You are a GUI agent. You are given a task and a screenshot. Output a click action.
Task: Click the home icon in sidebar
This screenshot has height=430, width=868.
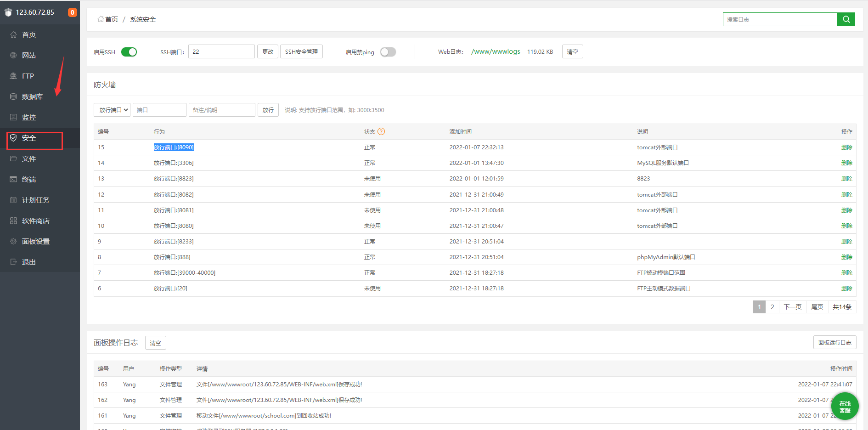13,34
